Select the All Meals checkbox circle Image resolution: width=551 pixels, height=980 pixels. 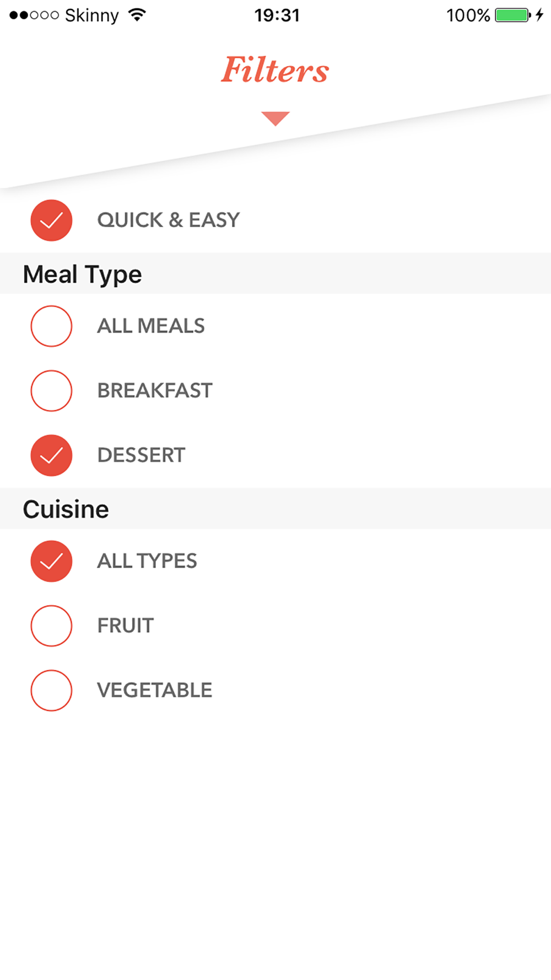pos(51,326)
